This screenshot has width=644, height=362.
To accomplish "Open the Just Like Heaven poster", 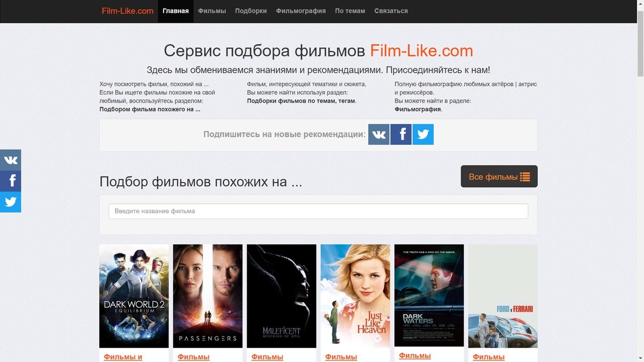I will [355, 296].
